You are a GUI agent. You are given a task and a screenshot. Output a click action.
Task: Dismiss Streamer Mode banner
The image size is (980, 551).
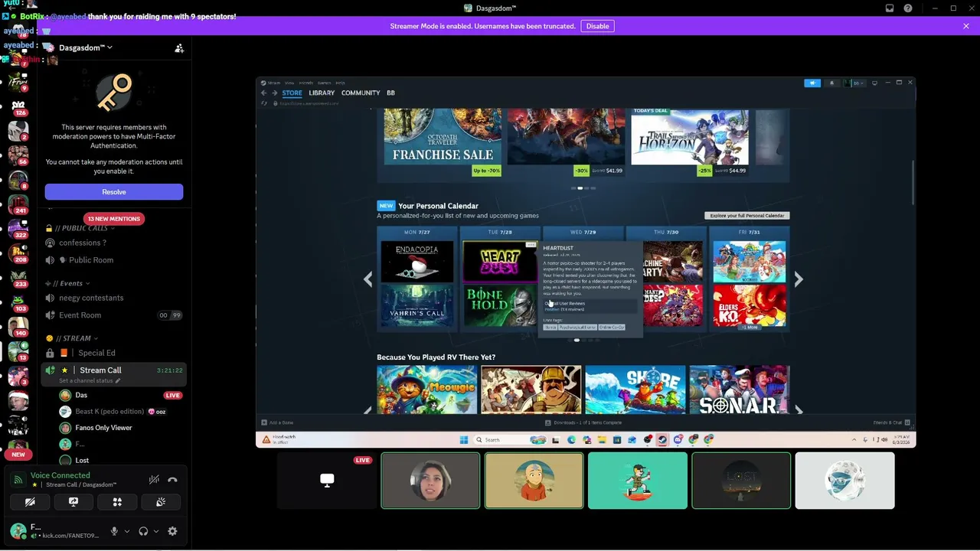966,26
